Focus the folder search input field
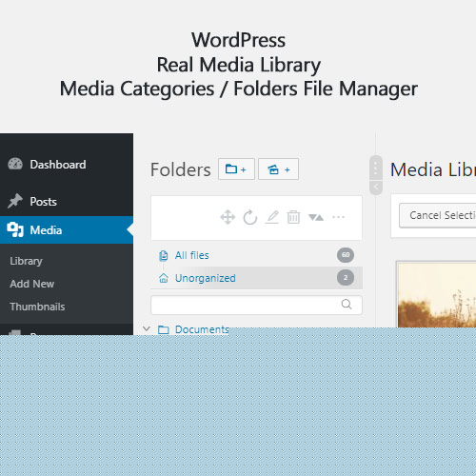The height and width of the screenshot is (476, 476). [x=256, y=305]
